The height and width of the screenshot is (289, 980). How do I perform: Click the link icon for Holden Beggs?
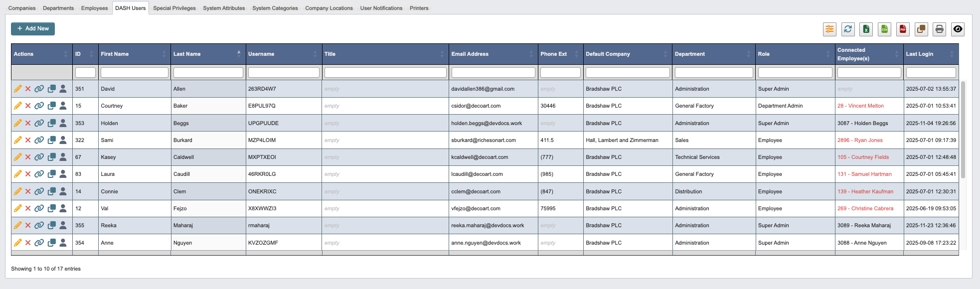[39, 123]
